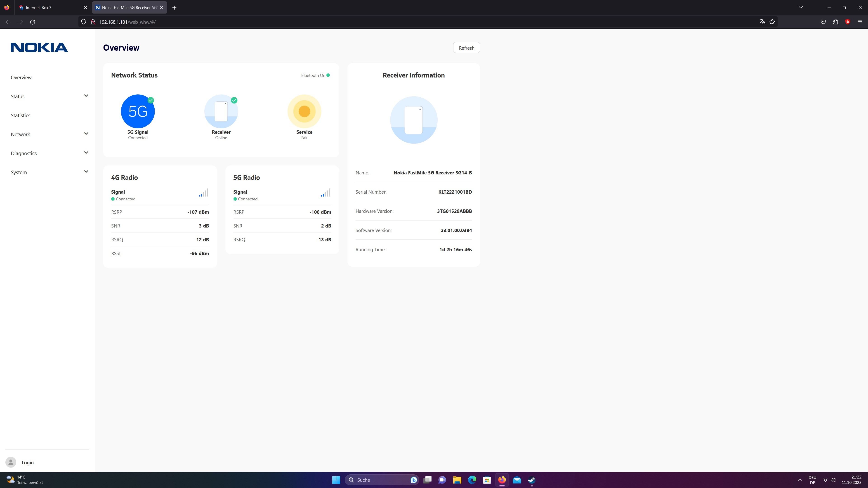Bookmark this page with the star icon
Image resolution: width=868 pixels, height=488 pixels.
pos(772,22)
